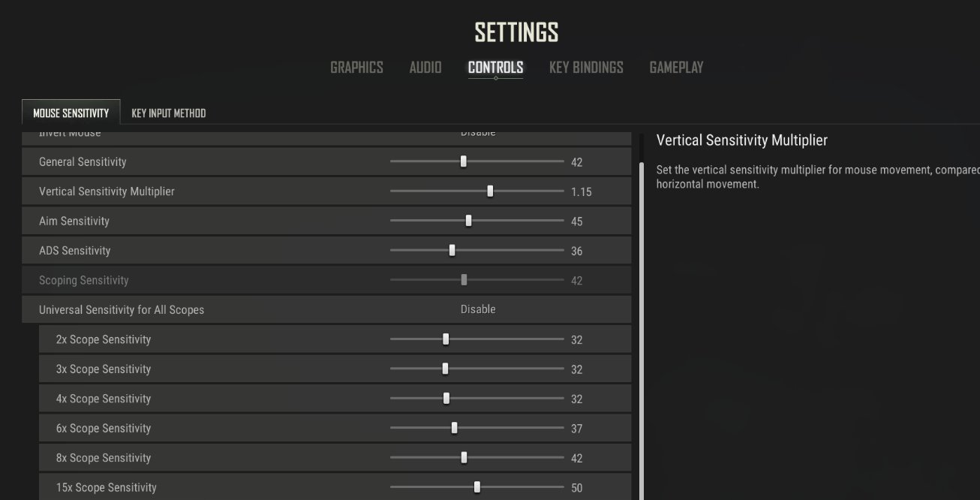Click the General Sensitivity value field showing 42

576,162
